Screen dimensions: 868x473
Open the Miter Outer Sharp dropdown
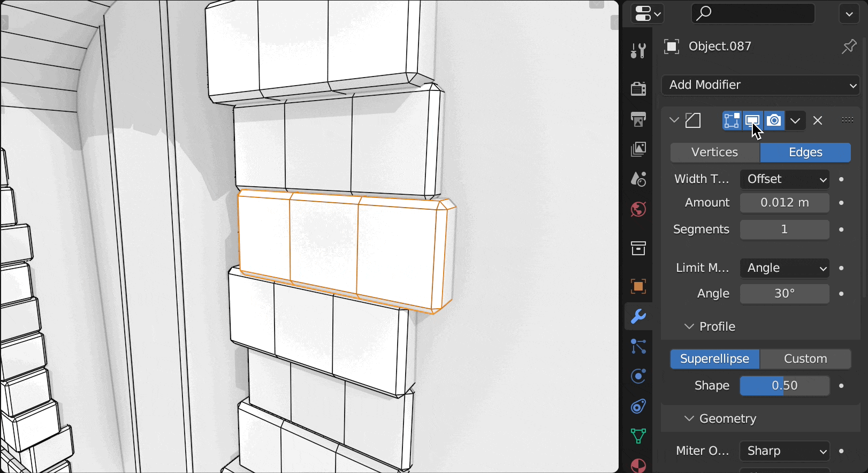(785, 451)
